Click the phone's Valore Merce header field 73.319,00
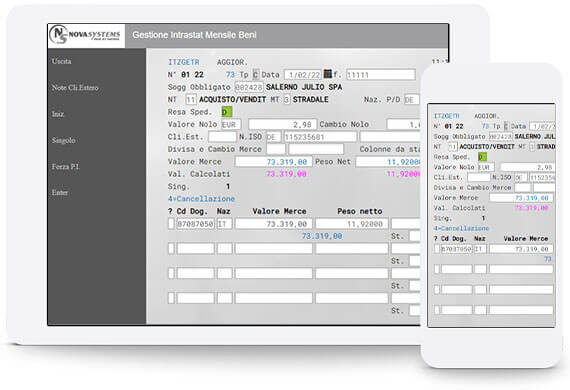The height and width of the screenshot is (390, 570). (x=521, y=198)
